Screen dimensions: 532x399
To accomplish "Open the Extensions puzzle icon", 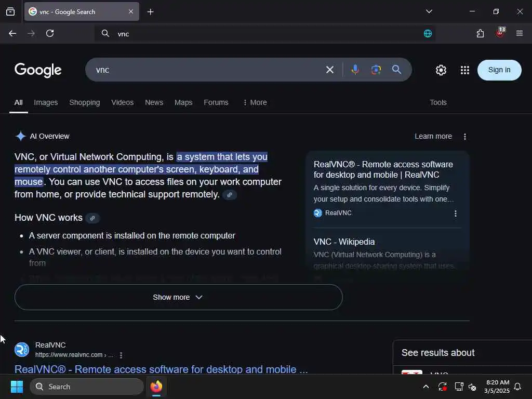I will (480, 33).
